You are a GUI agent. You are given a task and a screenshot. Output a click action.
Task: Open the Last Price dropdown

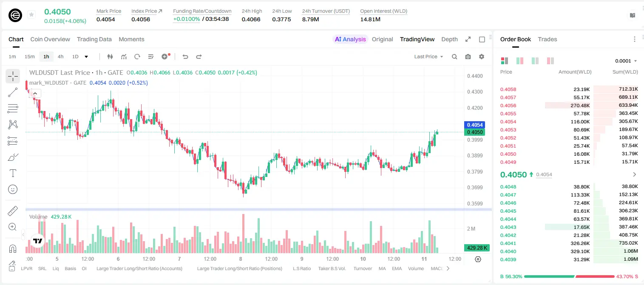pyautogui.click(x=428, y=57)
